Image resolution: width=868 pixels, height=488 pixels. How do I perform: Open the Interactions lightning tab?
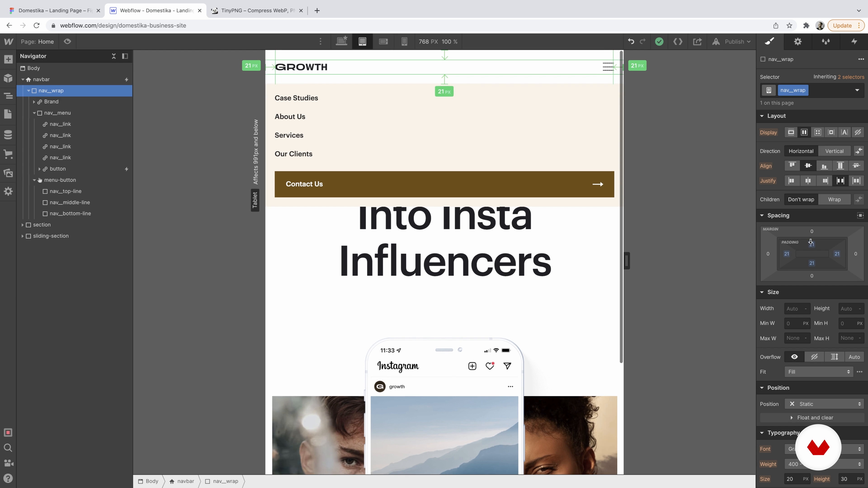click(854, 41)
